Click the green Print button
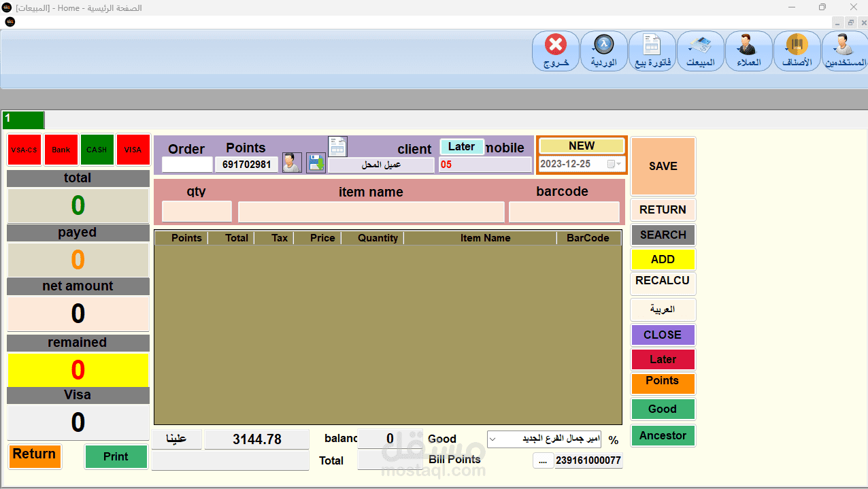 pos(116,456)
